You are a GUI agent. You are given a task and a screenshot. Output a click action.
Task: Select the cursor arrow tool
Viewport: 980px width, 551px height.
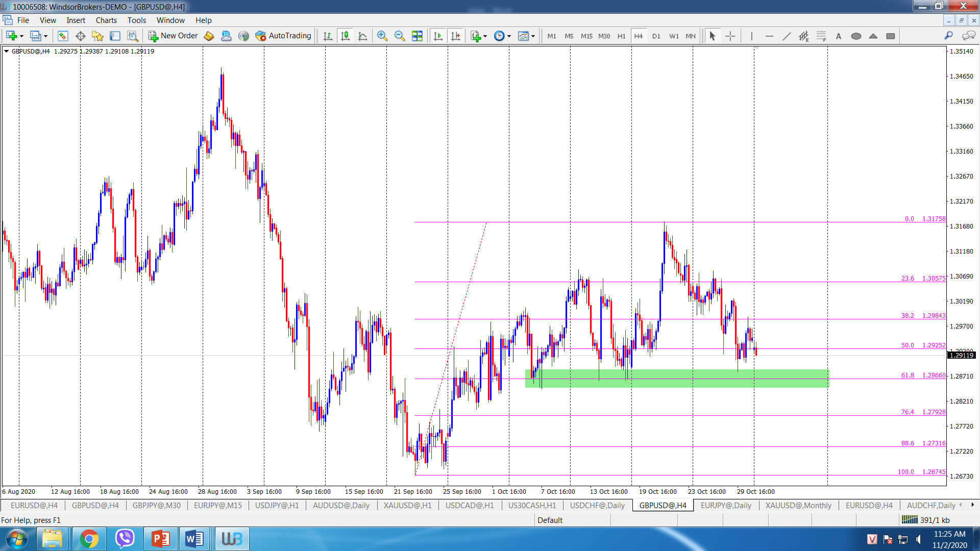(713, 36)
